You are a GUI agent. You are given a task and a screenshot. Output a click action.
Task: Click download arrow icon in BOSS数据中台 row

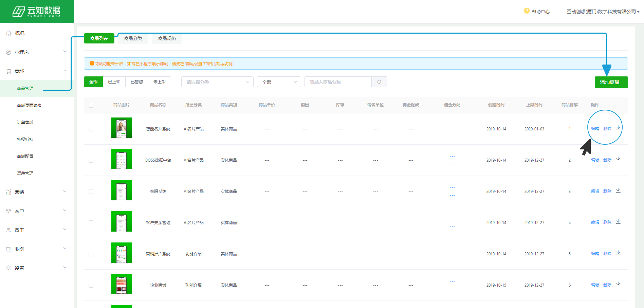618,159
